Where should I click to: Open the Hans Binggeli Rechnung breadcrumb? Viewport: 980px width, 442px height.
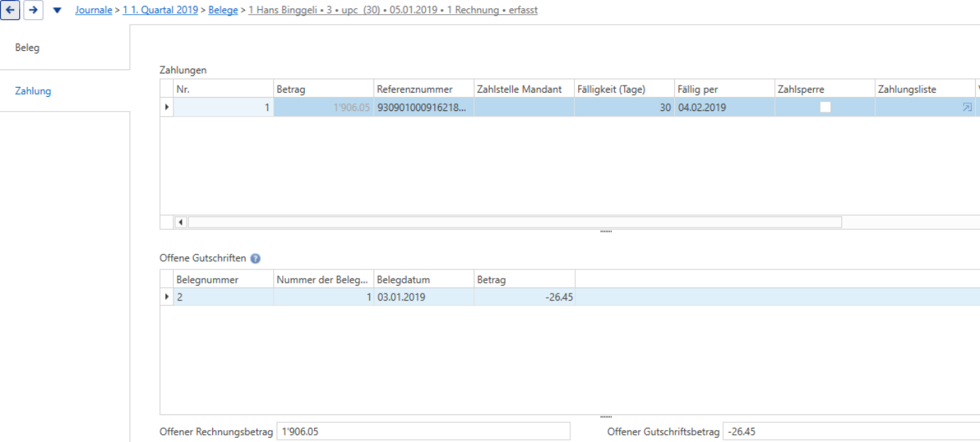click(x=393, y=11)
